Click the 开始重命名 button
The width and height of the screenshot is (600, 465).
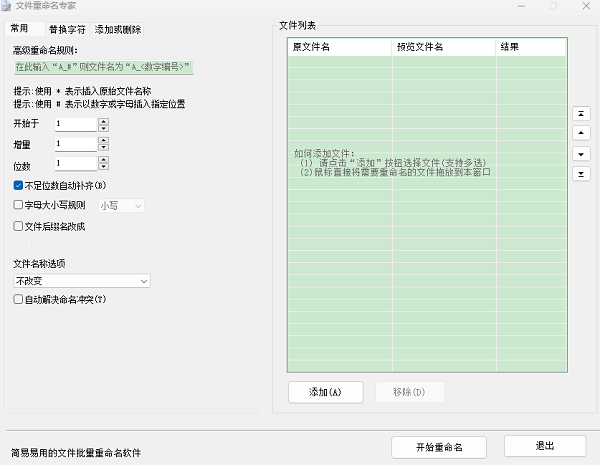(x=438, y=446)
